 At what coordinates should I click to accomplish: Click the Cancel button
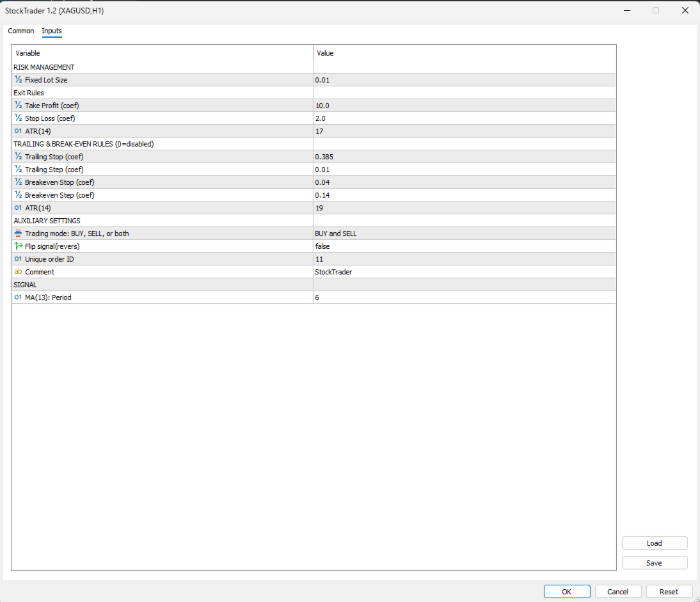coord(618,592)
